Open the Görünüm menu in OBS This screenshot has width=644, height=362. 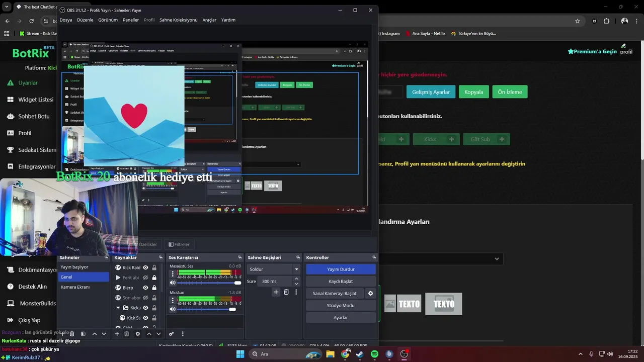[108, 20]
